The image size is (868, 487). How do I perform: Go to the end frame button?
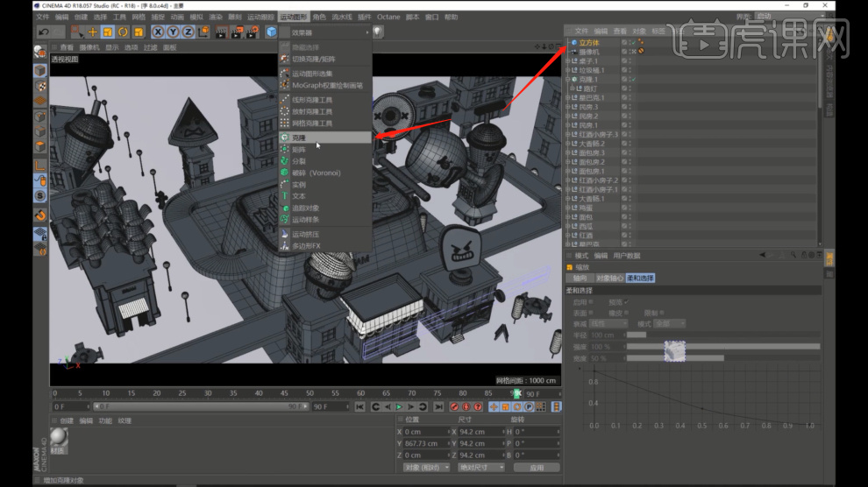click(x=438, y=406)
